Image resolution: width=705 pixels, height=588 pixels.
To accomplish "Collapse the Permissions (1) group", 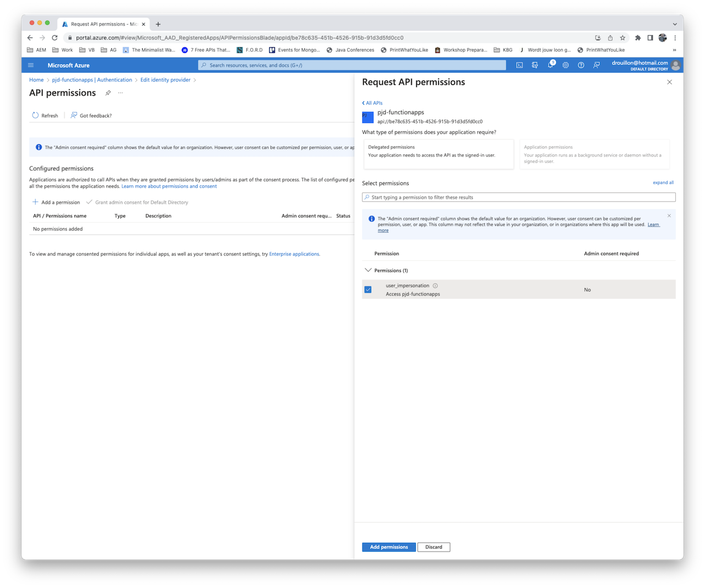I will pos(368,270).
